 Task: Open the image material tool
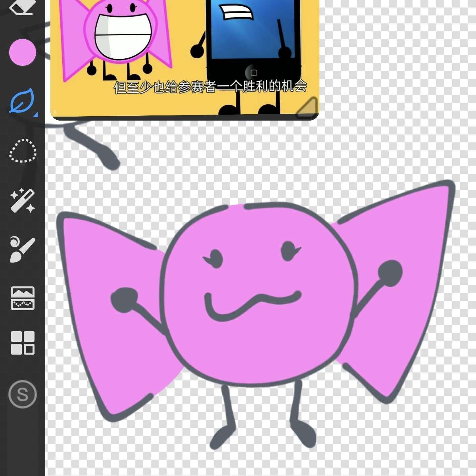(x=22, y=298)
